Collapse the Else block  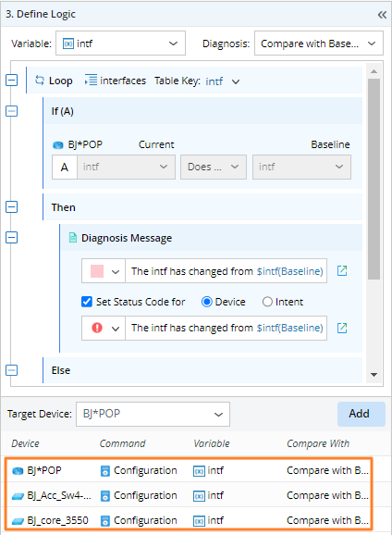tap(12, 370)
